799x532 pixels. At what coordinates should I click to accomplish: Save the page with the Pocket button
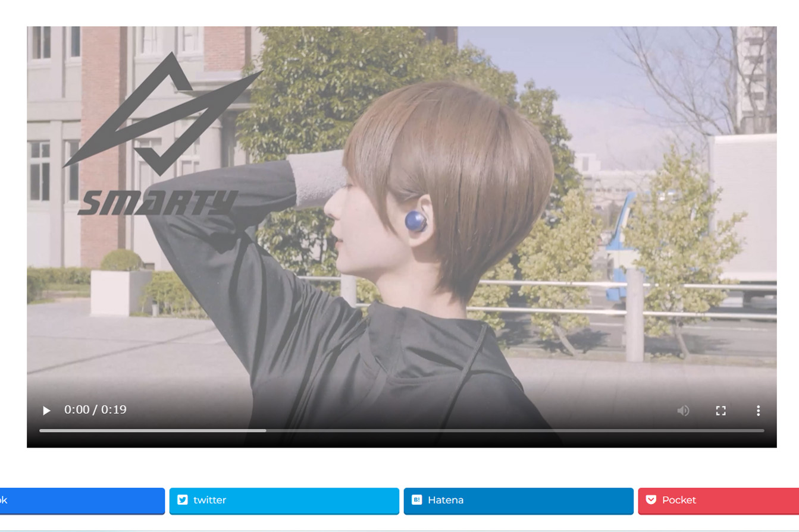pyautogui.click(x=719, y=500)
